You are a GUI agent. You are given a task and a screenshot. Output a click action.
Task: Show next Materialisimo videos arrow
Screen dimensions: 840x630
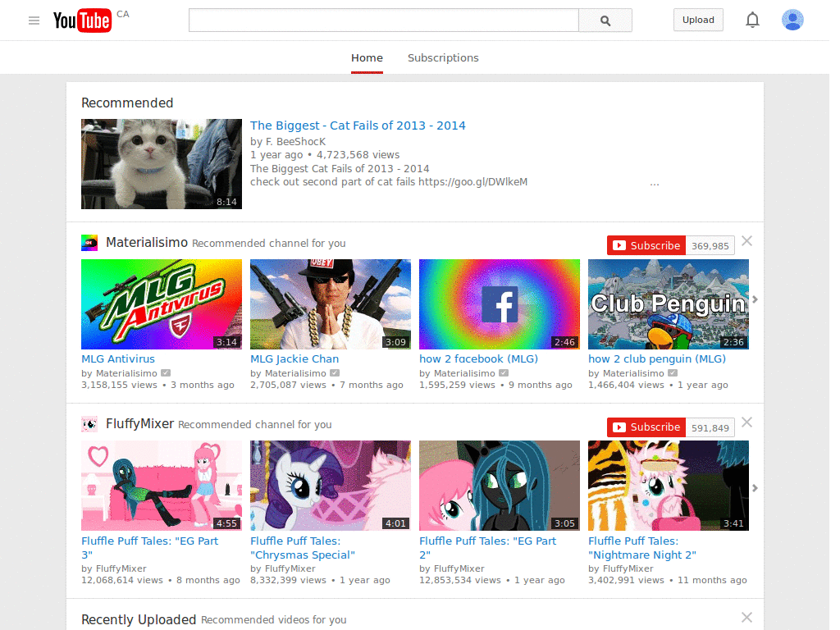point(755,299)
